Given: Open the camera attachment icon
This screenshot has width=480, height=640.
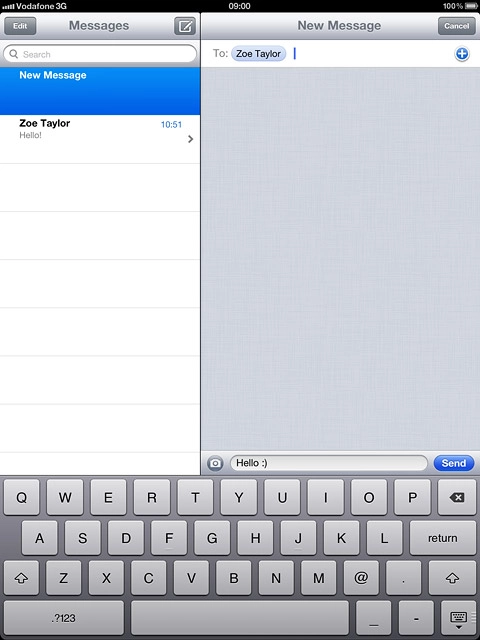Looking at the screenshot, I should click(x=215, y=463).
